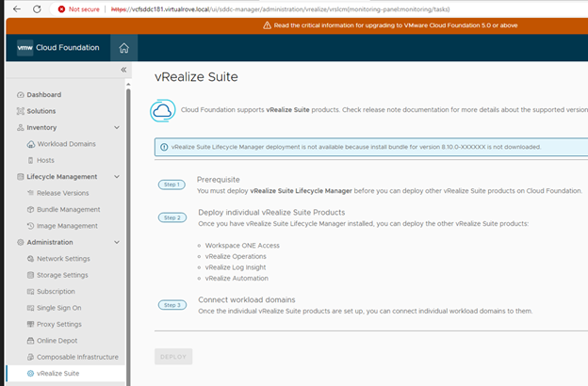Select vRealize Suite in sidebar
This screenshot has height=386, width=588.
(x=58, y=374)
